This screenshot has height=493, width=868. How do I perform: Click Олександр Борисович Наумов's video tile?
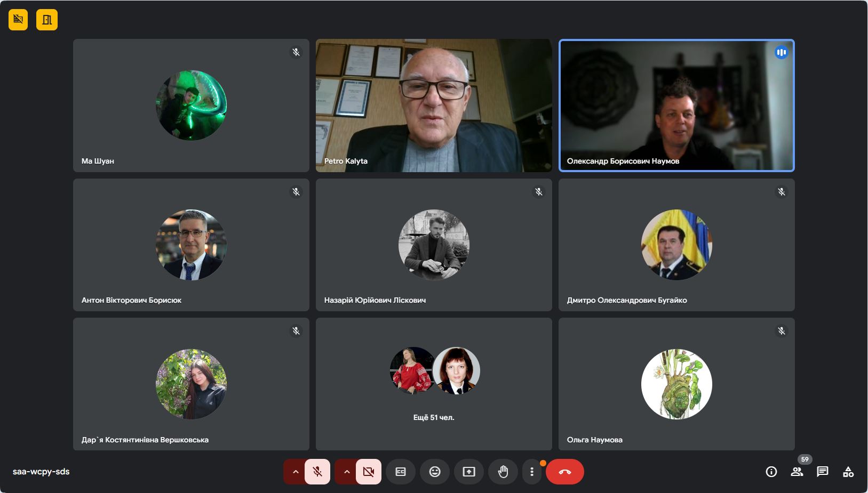[676, 106]
